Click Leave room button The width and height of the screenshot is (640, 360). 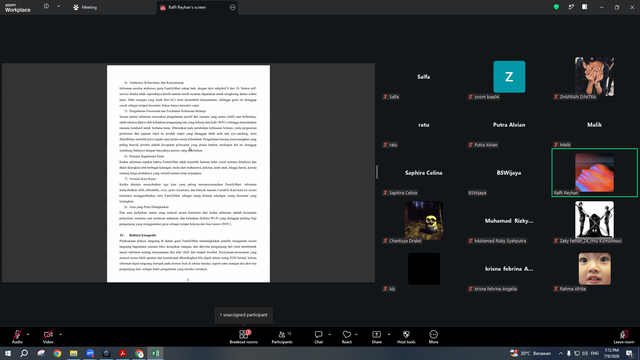coord(624,337)
